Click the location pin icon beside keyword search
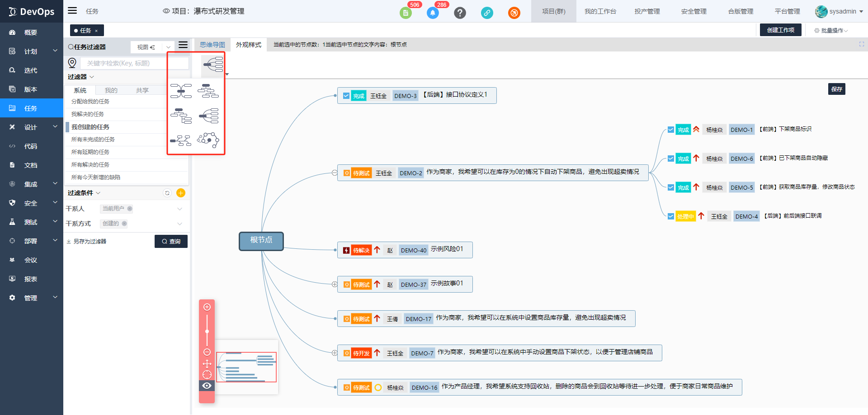 [72, 63]
